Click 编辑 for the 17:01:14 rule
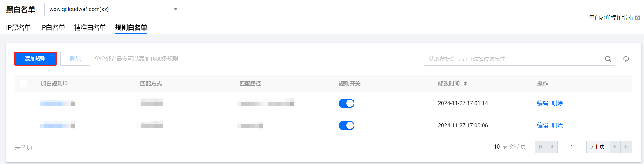The width and height of the screenshot is (644, 164). 542,103
